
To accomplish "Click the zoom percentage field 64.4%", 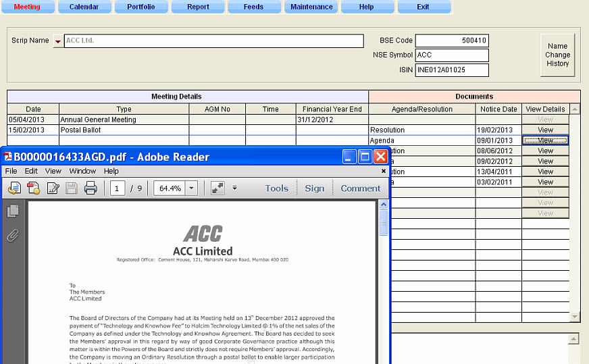I will coord(170,188).
